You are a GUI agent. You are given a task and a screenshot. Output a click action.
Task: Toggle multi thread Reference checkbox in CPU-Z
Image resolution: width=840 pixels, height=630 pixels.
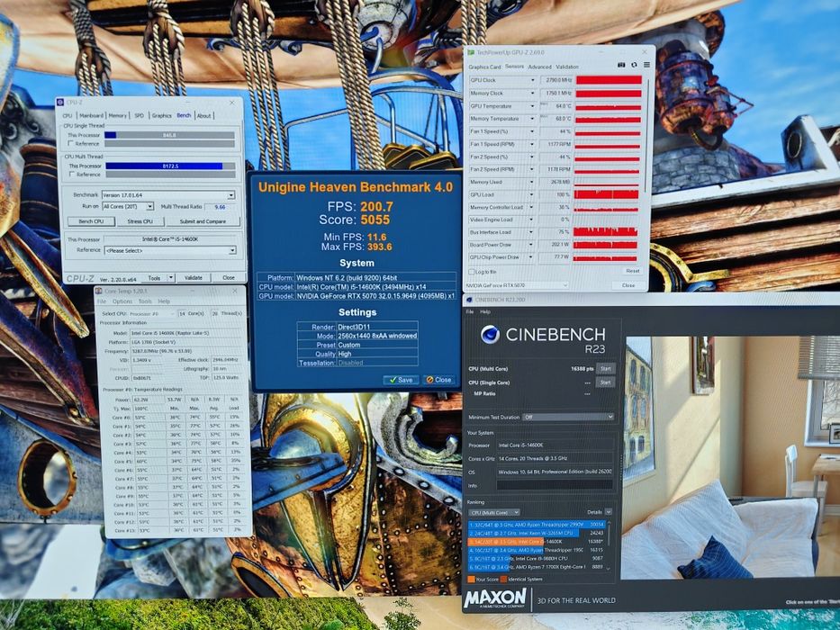click(72, 174)
